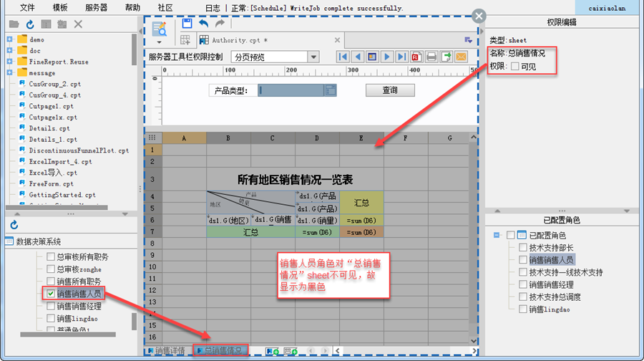Open the 日志 log link
644x361 pixels.
213,8
